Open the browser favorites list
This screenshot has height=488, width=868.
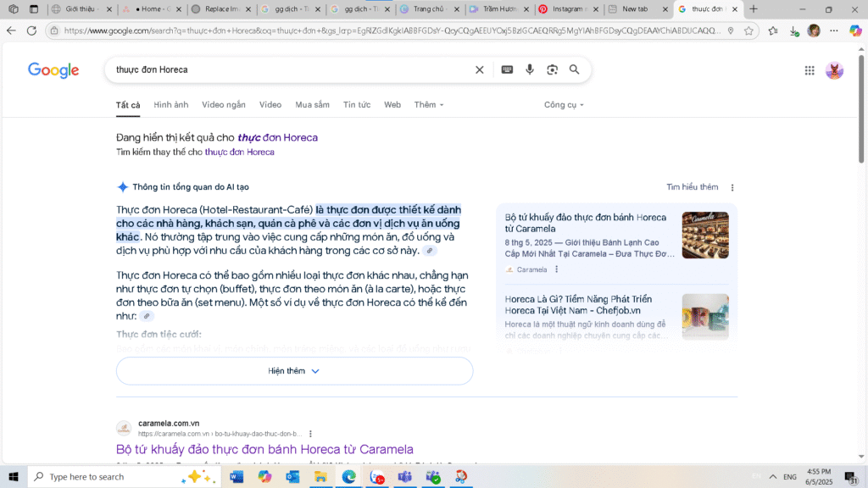click(773, 31)
